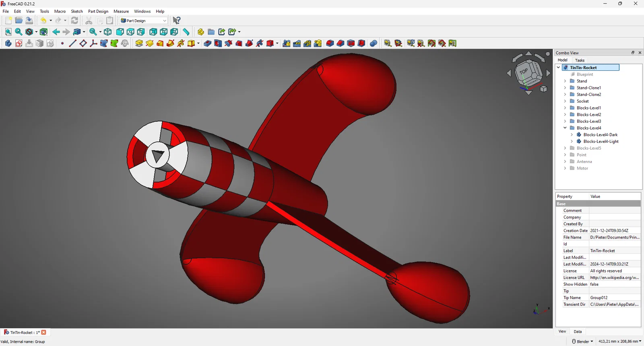Viewport: 644px width, 346px height.
Task: Expand the Motor group
Action: coord(565,168)
